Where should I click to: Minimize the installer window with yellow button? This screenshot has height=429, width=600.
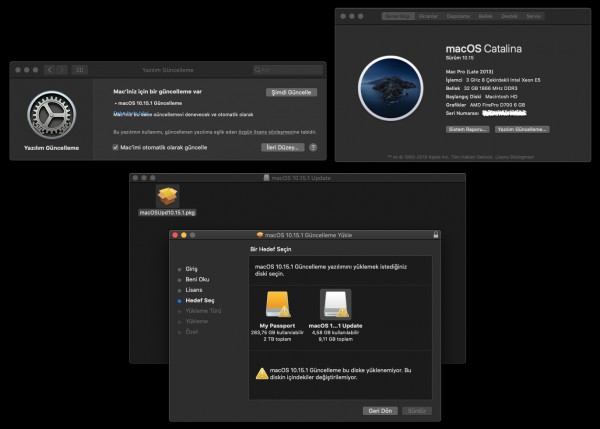[184, 235]
